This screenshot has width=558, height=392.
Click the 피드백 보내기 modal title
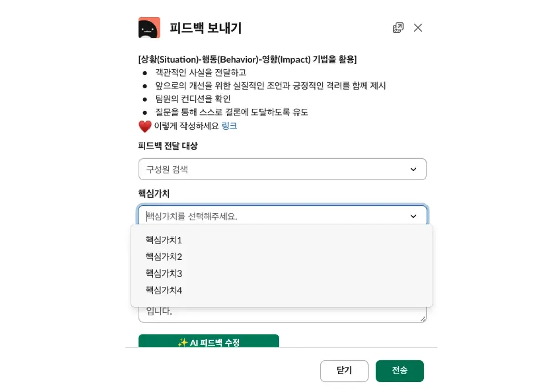pos(206,28)
